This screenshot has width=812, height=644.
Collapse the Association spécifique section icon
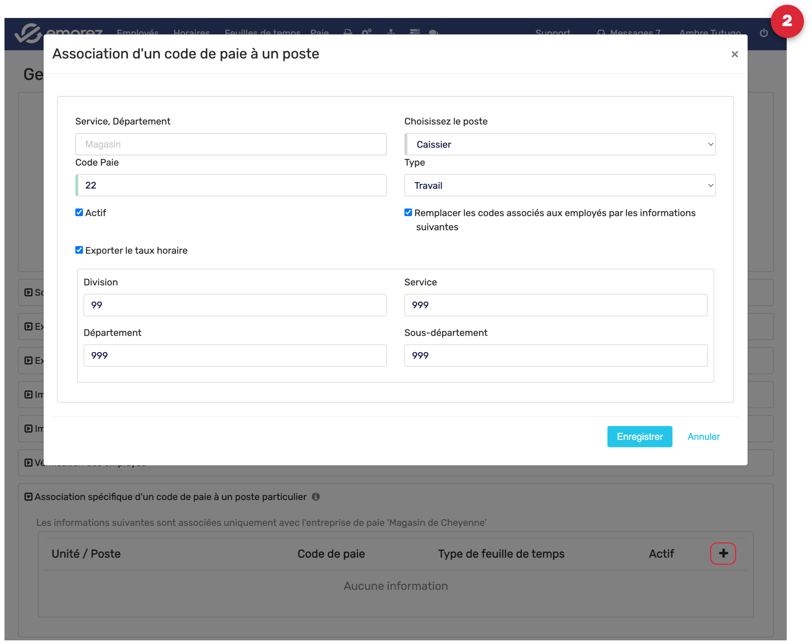point(28,496)
